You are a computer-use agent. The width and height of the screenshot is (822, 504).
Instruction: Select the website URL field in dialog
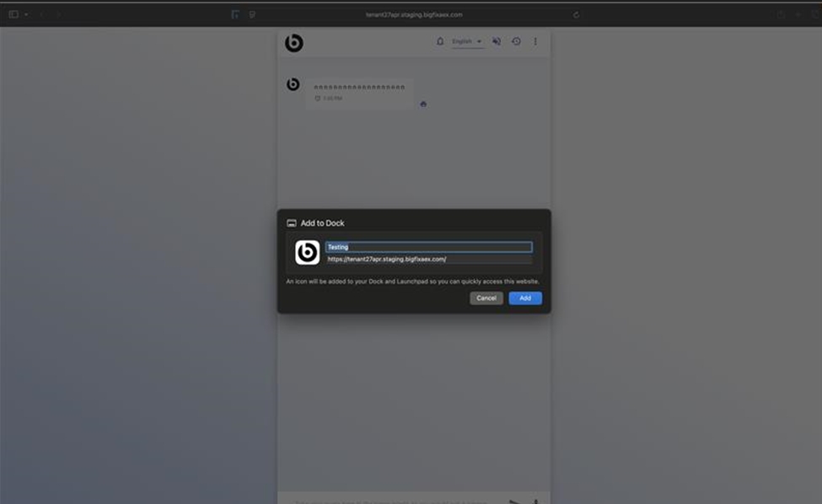429,260
